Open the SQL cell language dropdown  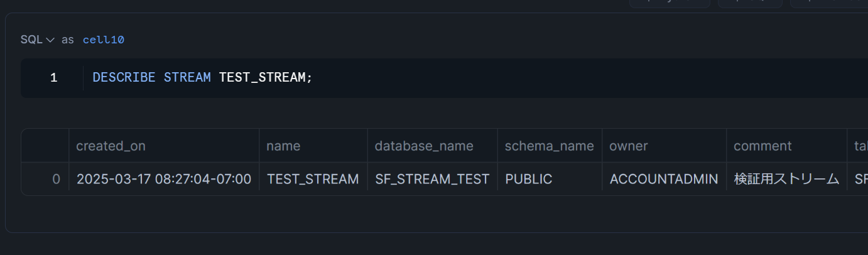[37, 40]
